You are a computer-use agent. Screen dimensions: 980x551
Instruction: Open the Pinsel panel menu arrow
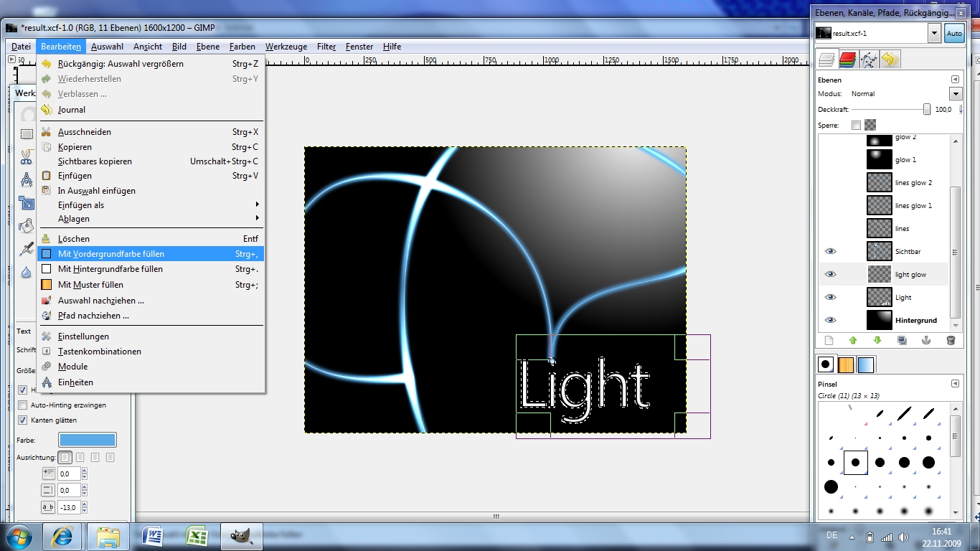click(955, 384)
